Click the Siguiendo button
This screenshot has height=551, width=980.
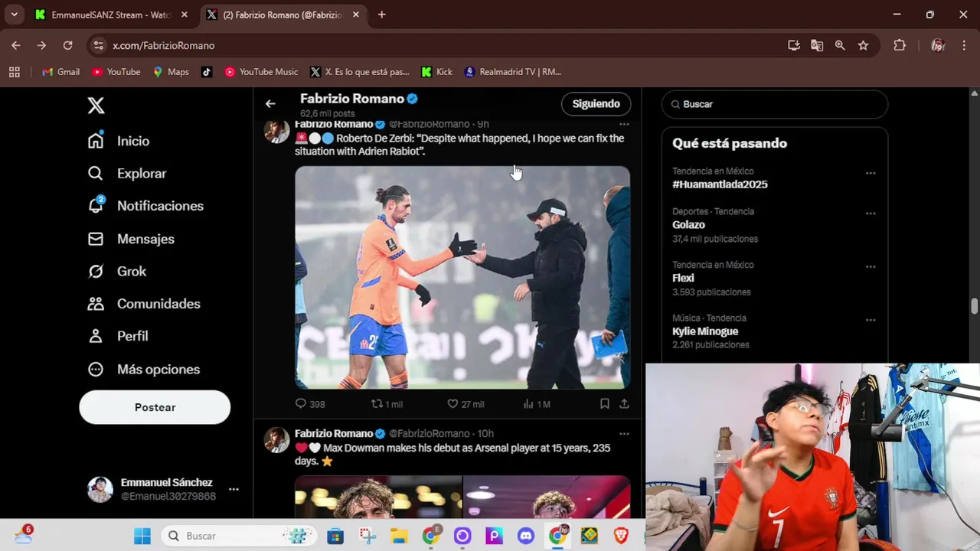(x=596, y=103)
